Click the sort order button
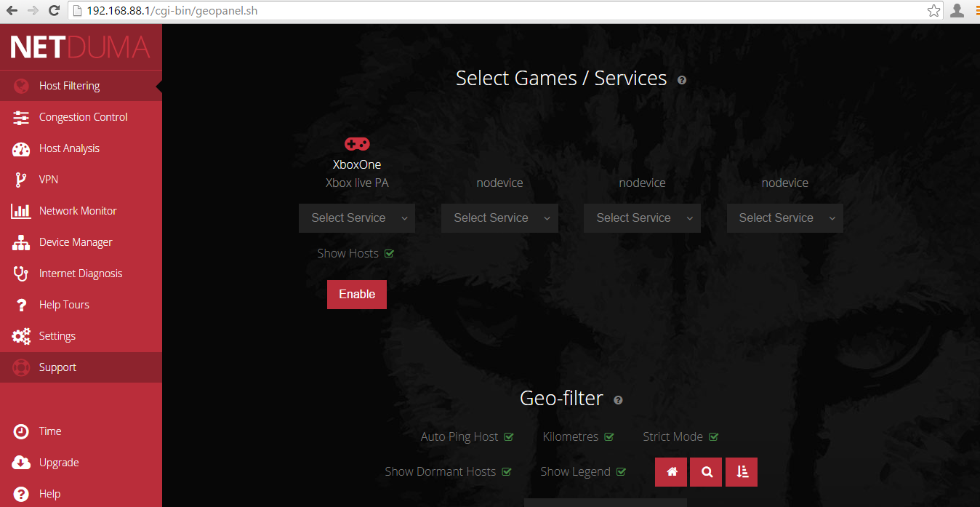Viewport: 980px width, 507px height. click(x=742, y=472)
